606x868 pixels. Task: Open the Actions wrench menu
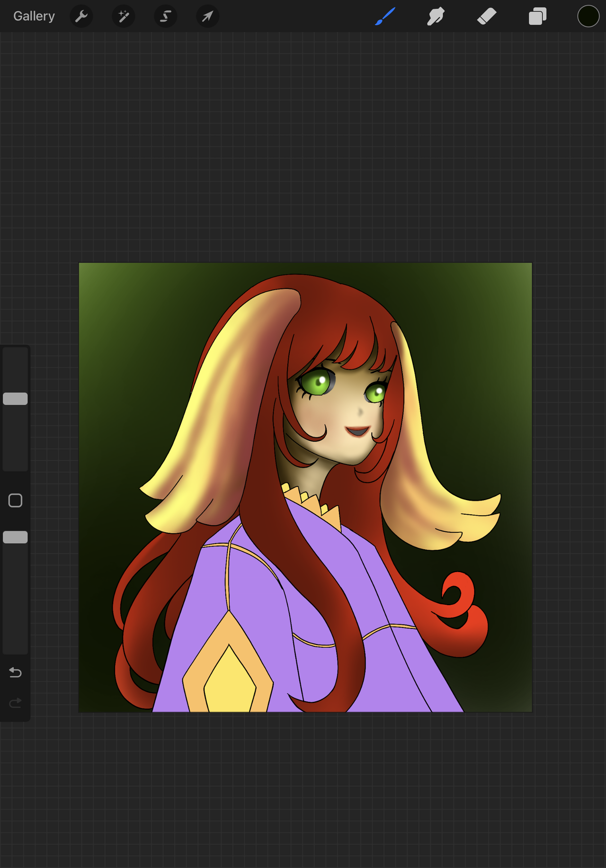(x=81, y=16)
